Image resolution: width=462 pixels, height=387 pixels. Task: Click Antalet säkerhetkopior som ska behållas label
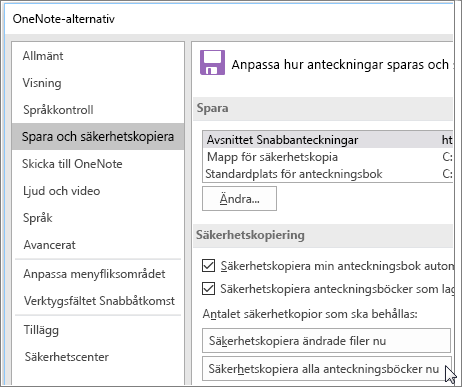coord(310,314)
